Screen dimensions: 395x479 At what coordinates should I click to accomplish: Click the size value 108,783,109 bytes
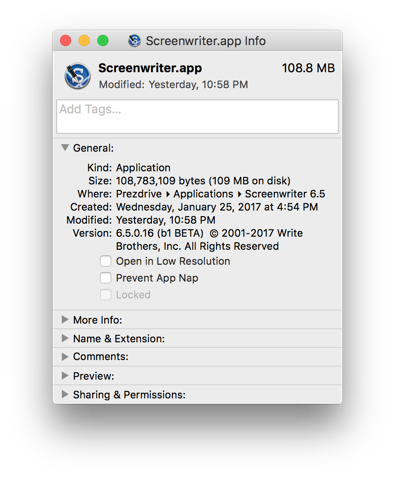click(x=161, y=181)
